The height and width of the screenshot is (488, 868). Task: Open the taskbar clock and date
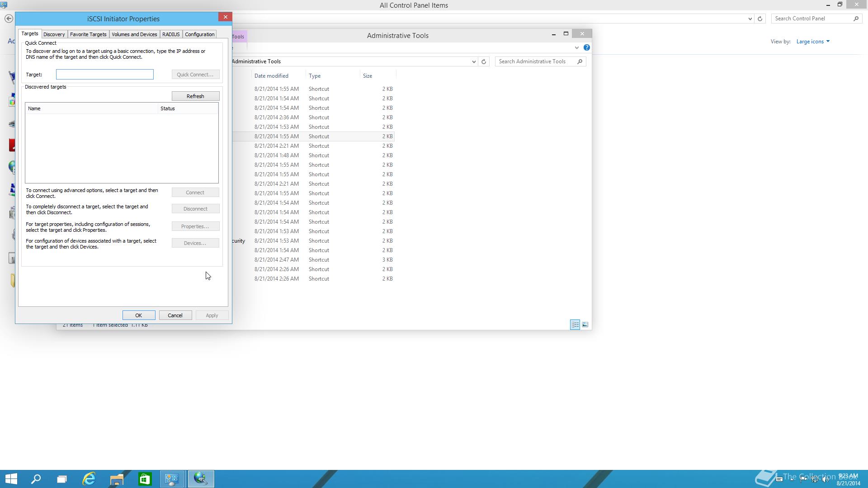tap(848, 479)
